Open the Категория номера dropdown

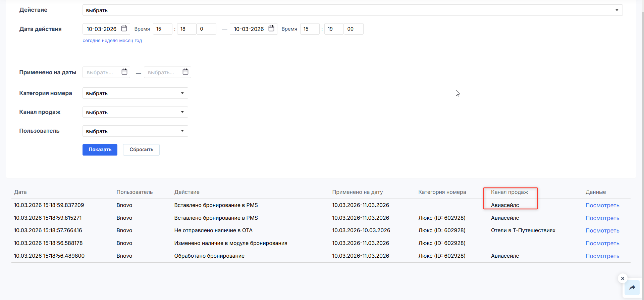point(135,93)
